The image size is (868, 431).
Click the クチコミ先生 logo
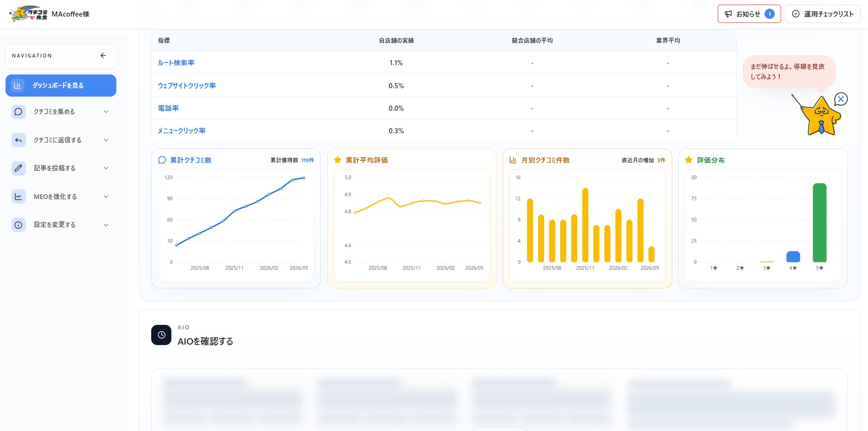[x=28, y=14]
